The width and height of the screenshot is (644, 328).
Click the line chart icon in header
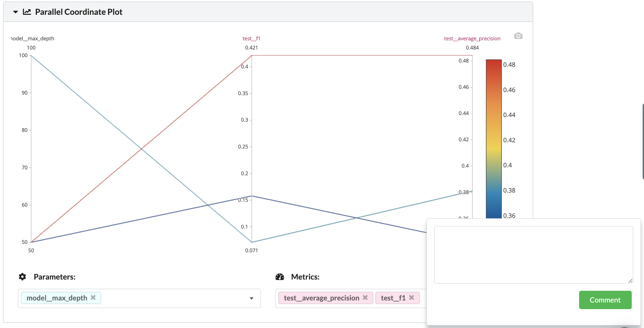point(27,12)
